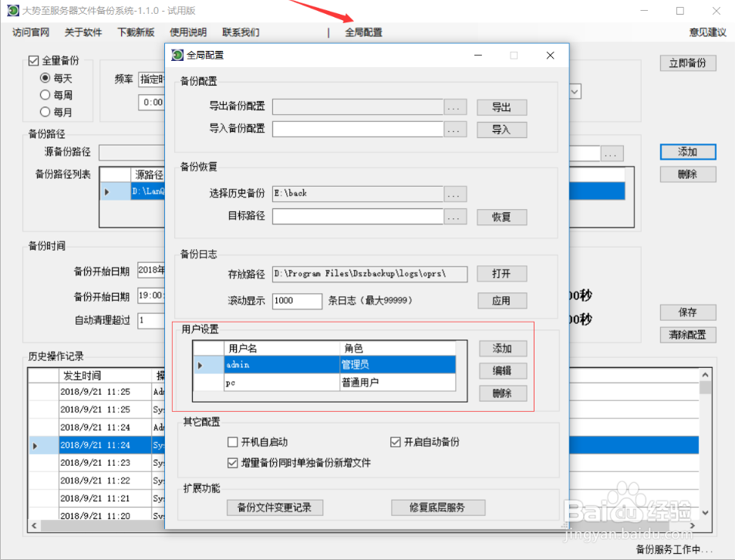Toggle the 全量备份 checkbox

click(33, 60)
